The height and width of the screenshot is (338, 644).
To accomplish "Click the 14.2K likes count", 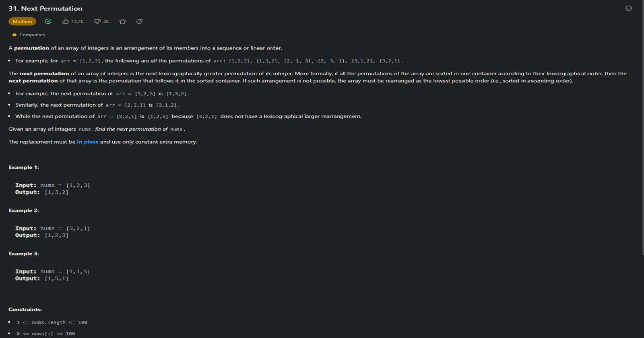I will click(x=78, y=22).
